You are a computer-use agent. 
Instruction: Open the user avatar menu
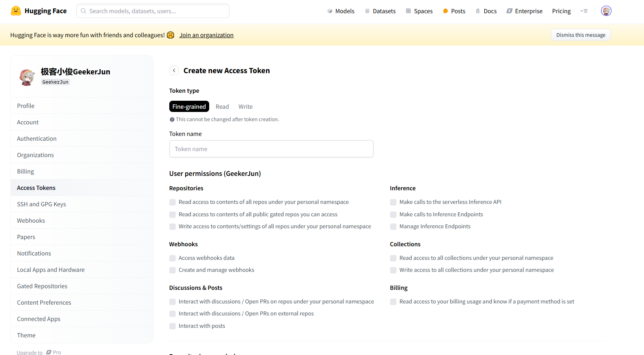606,11
